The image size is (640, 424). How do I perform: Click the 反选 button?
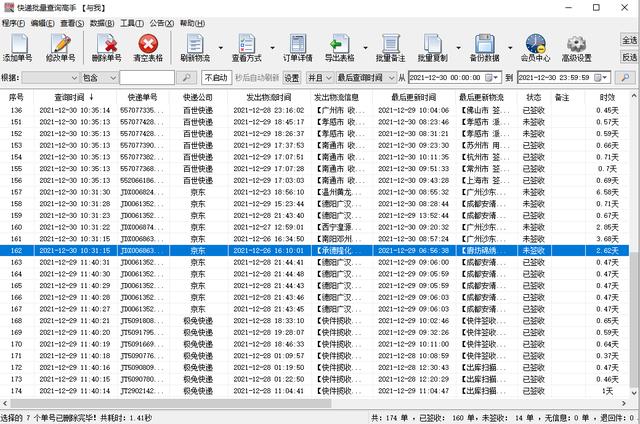(x=629, y=58)
